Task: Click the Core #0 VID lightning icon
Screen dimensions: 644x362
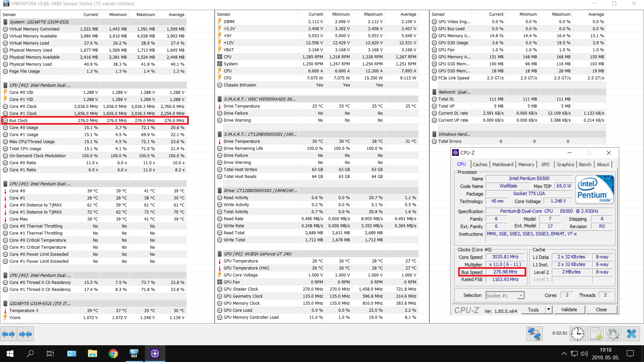Action: click(5, 92)
